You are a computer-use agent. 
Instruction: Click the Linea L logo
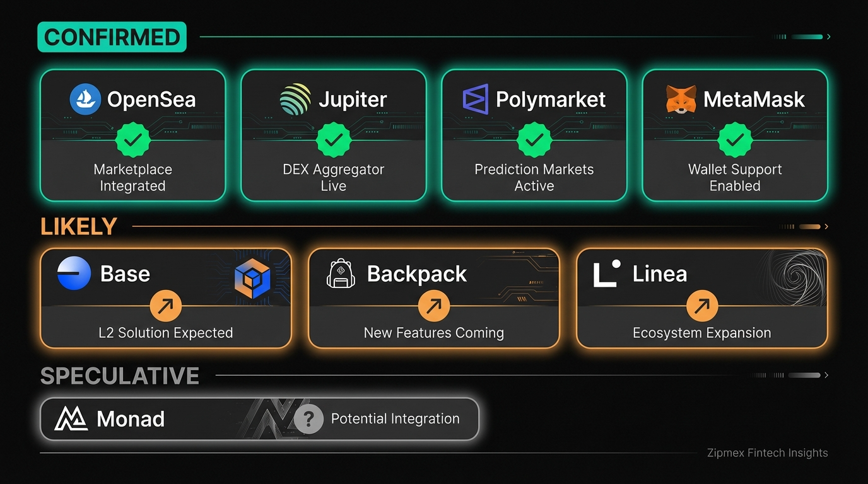tap(607, 274)
